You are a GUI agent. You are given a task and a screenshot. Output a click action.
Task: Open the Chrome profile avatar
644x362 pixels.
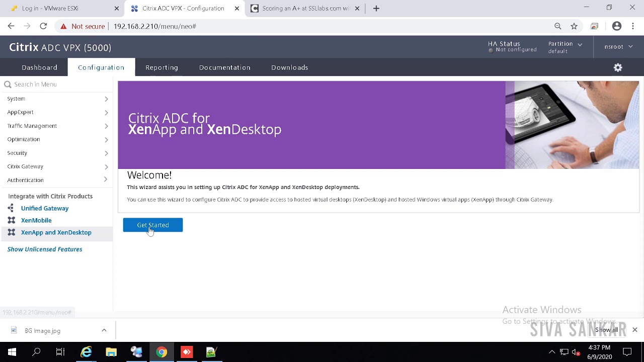coord(617,26)
